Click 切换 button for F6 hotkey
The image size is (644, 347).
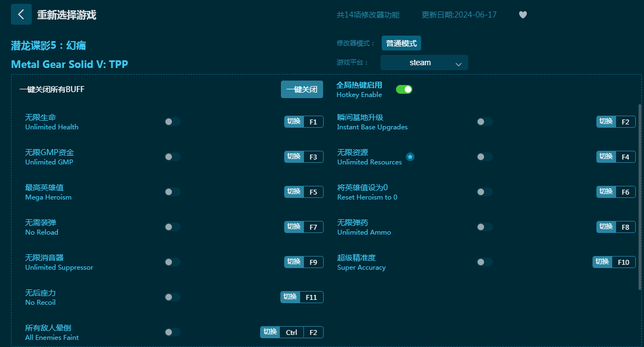pyautogui.click(x=606, y=192)
